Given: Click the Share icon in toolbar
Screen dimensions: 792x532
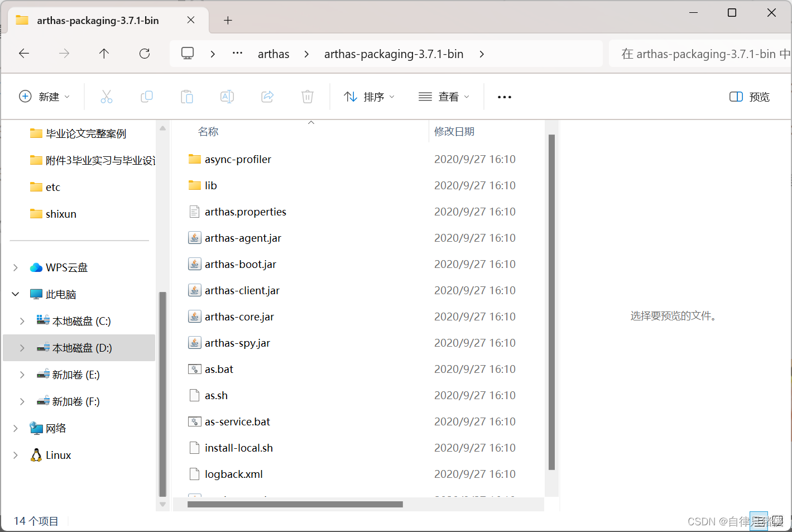Looking at the screenshot, I should pyautogui.click(x=267, y=97).
